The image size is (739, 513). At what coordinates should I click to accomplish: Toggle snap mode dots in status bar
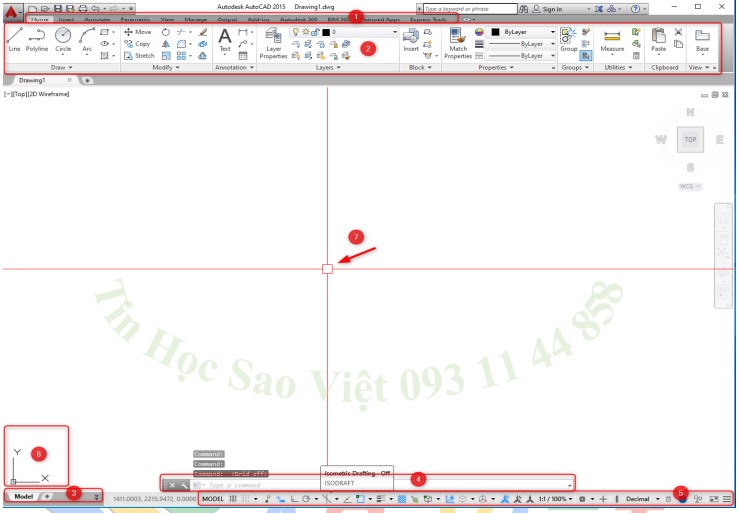click(x=246, y=498)
